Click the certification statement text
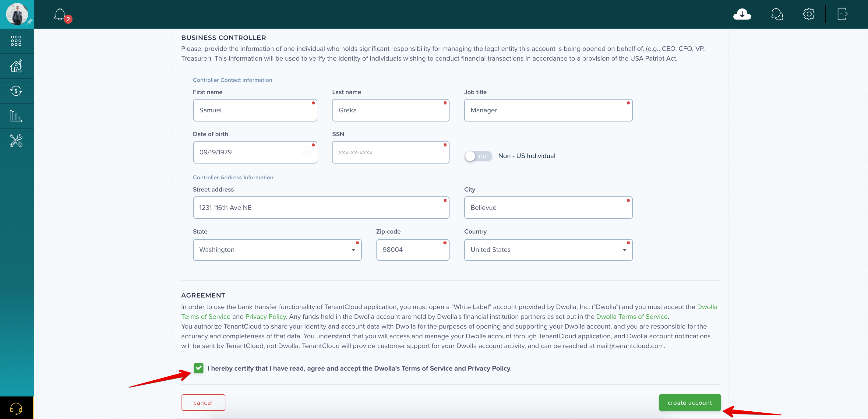 (359, 368)
